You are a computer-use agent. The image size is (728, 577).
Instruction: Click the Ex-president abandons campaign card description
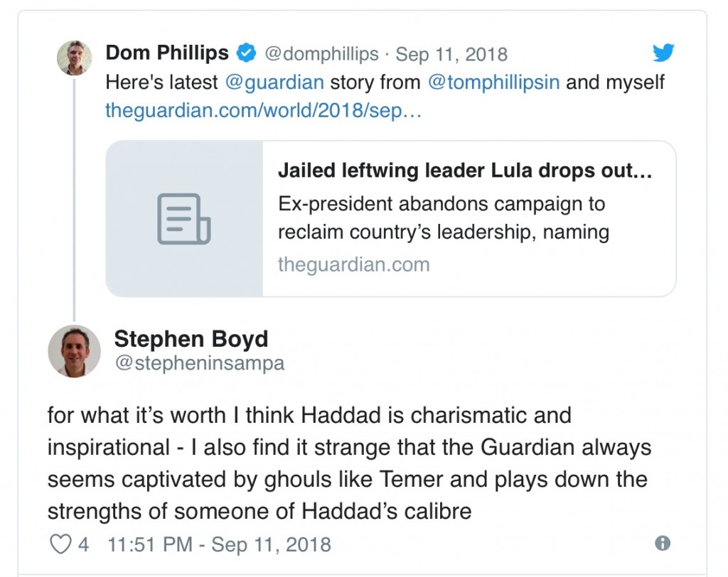[x=444, y=217]
